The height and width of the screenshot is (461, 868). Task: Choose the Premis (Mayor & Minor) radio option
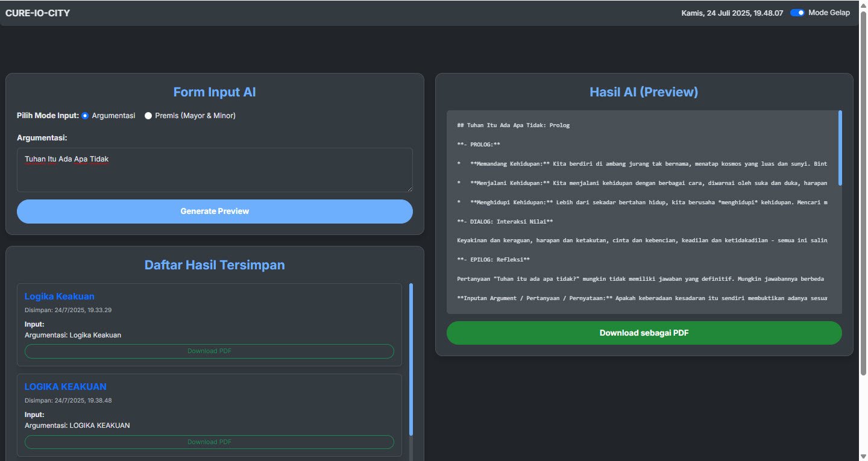(x=148, y=116)
